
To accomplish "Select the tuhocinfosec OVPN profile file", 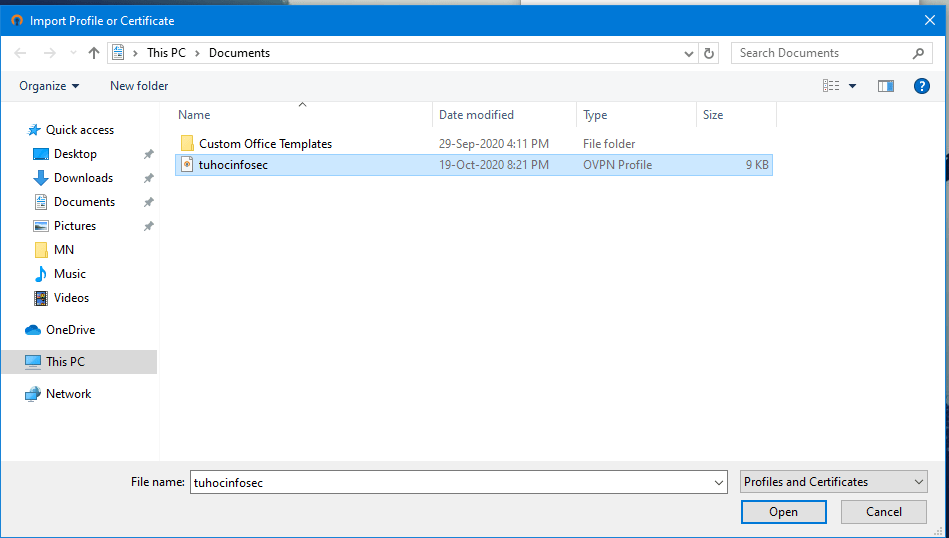I will click(x=233, y=165).
